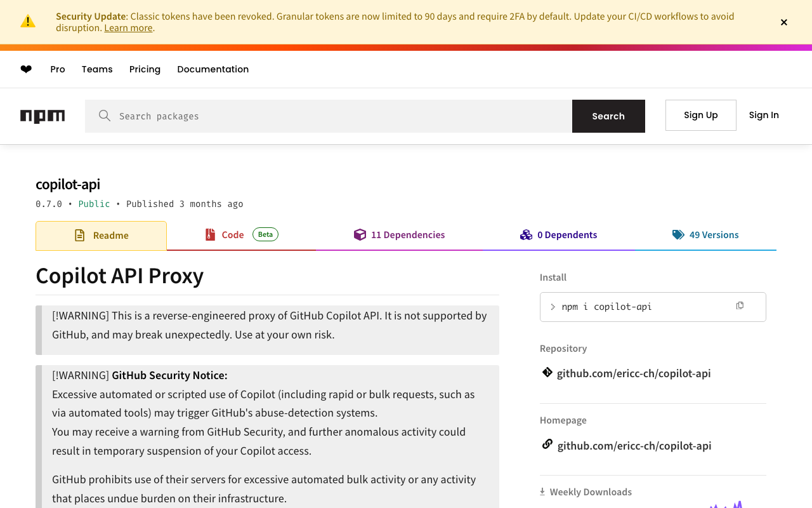Click the search magnifier icon
The height and width of the screenshot is (508, 812).
click(105, 116)
